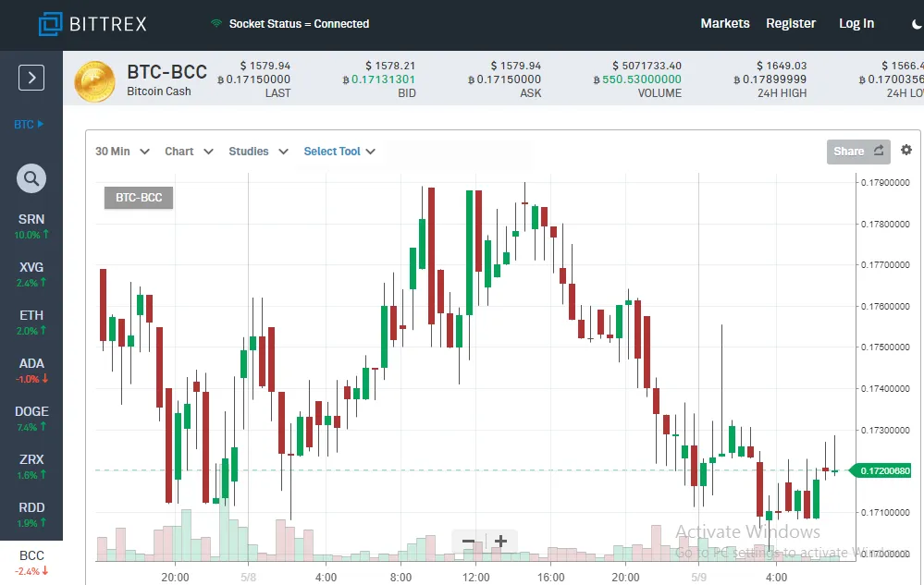924x585 pixels.
Task: Click BID price 0.17131301
Action: (379, 79)
